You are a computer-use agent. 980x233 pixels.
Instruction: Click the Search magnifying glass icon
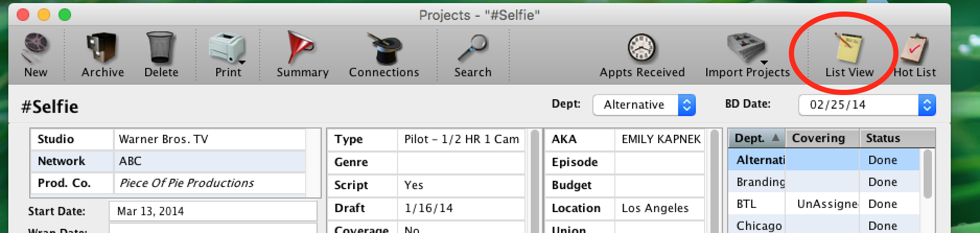click(x=473, y=48)
